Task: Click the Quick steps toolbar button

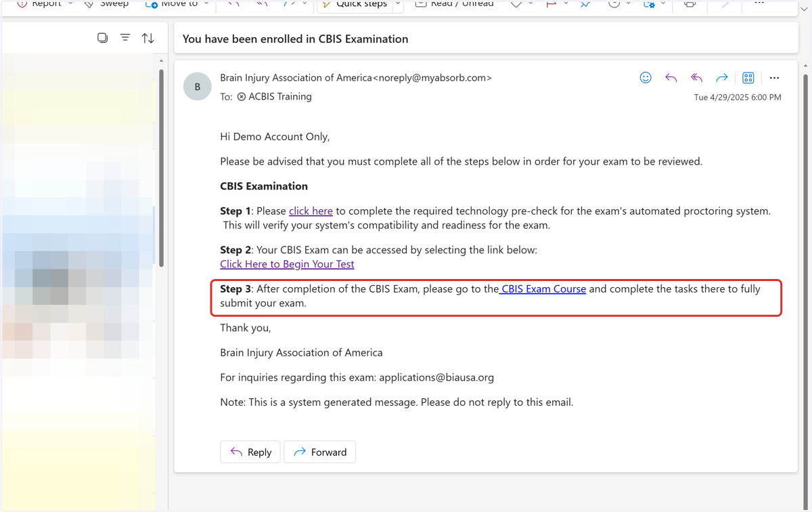Action: [355, 5]
